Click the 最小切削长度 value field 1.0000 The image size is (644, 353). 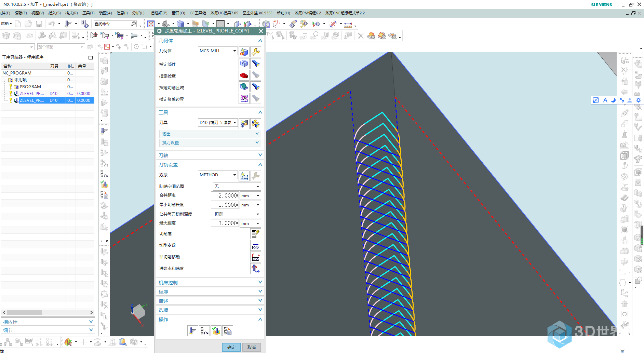(225, 205)
